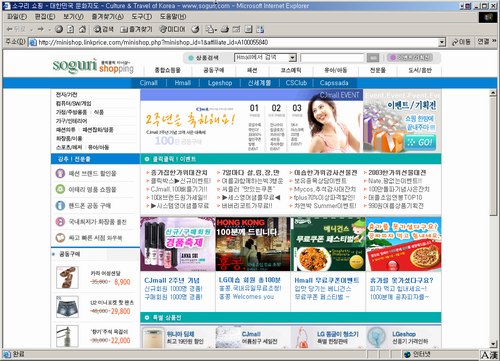Image resolution: width=500 pixels, height=361 pixels.
Task: Open the 가구/인테리어 sidebar category
Action: coord(71,121)
